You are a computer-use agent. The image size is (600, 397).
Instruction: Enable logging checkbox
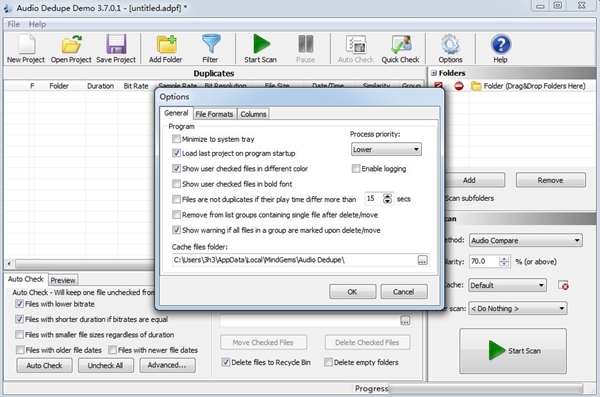(356, 168)
